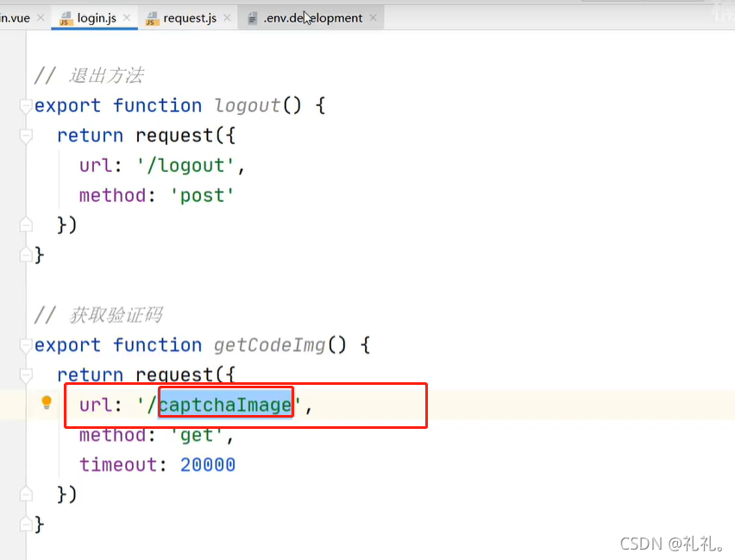This screenshot has width=735, height=560.
Task: Open the .env.development tab
Action: pyautogui.click(x=312, y=18)
